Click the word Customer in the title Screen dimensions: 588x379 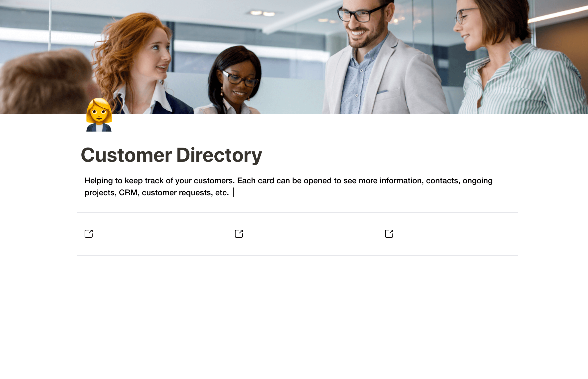click(x=126, y=155)
